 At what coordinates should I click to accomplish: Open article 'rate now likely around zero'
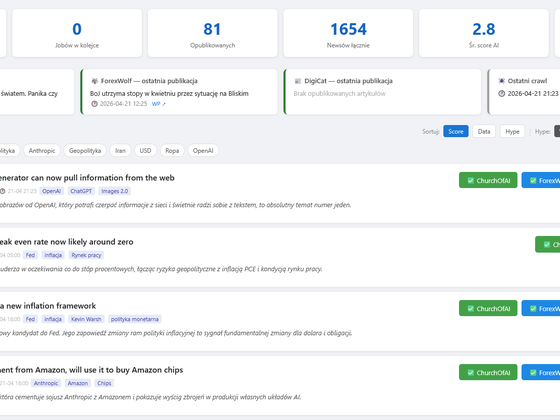point(66,242)
